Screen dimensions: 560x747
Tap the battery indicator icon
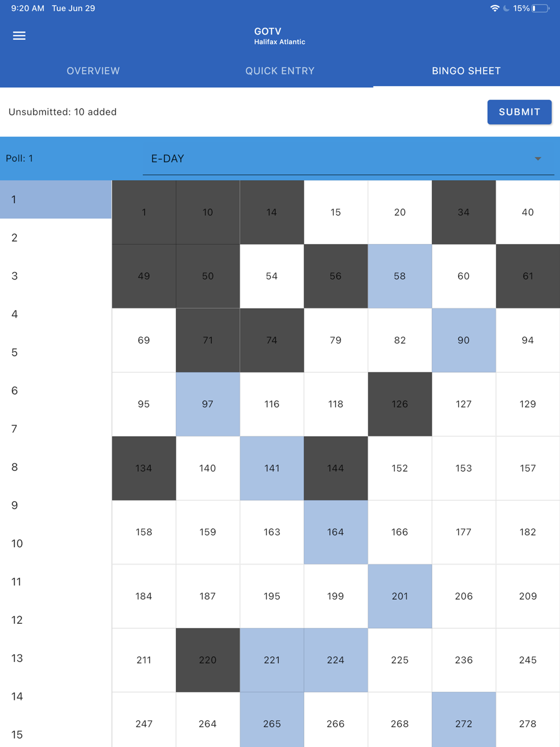pyautogui.click(x=540, y=8)
